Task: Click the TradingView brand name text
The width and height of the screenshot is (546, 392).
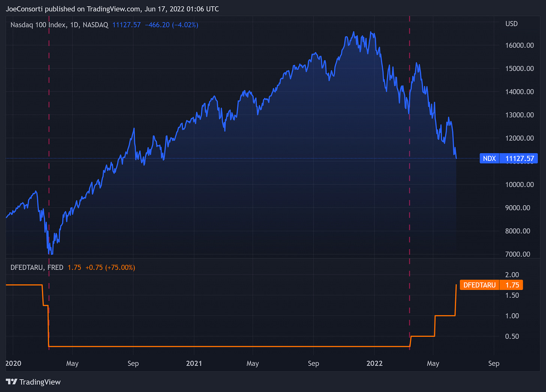Action: click(x=40, y=382)
